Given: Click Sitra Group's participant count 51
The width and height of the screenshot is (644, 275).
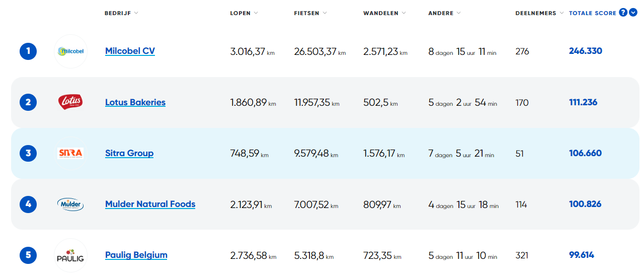Looking at the screenshot, I should click(x=520, y=154).
